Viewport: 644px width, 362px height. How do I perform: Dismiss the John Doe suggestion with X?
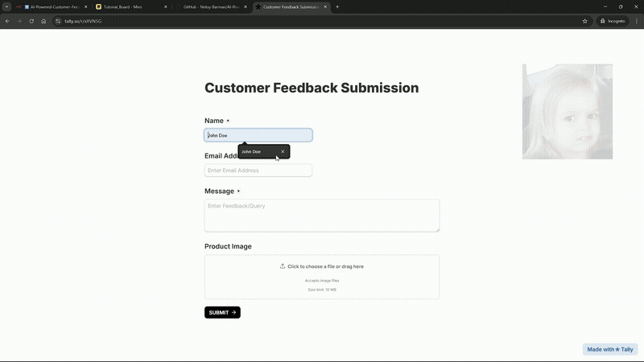(283, 151)
